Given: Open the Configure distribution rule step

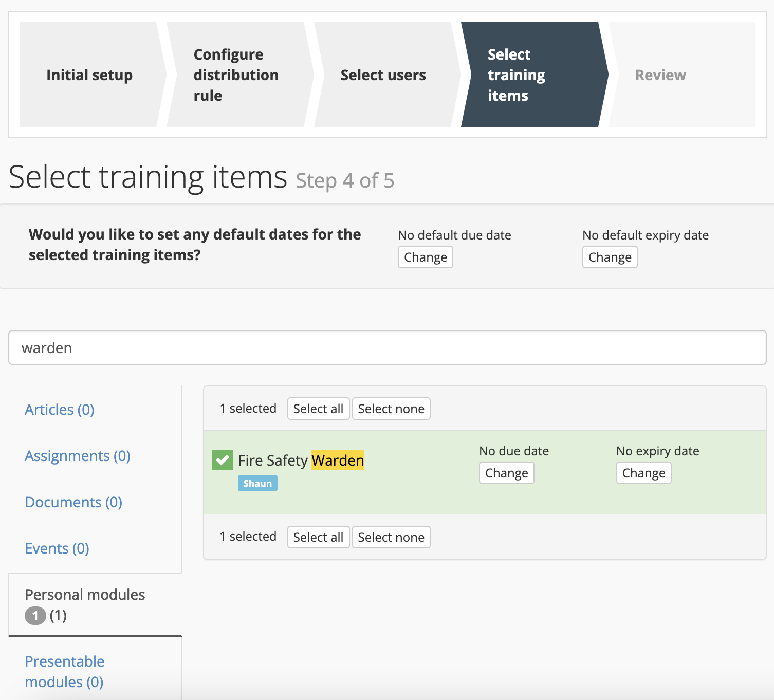Looking at the screenshot, I should point(236,75).
